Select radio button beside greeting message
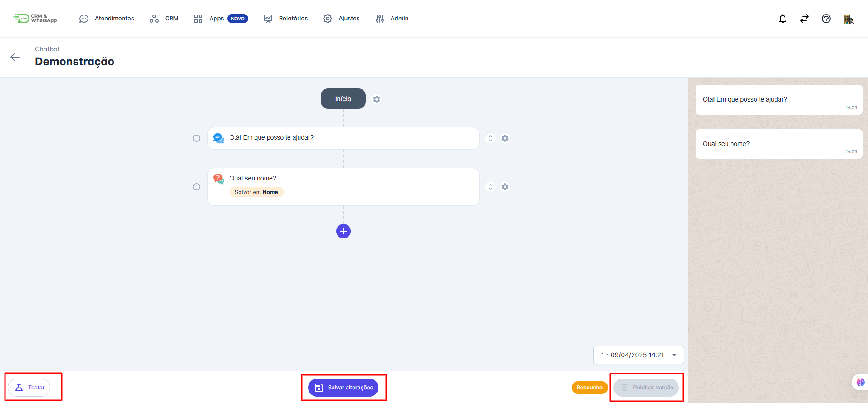Viewport: 868px width, 403px height. (196, 138)
